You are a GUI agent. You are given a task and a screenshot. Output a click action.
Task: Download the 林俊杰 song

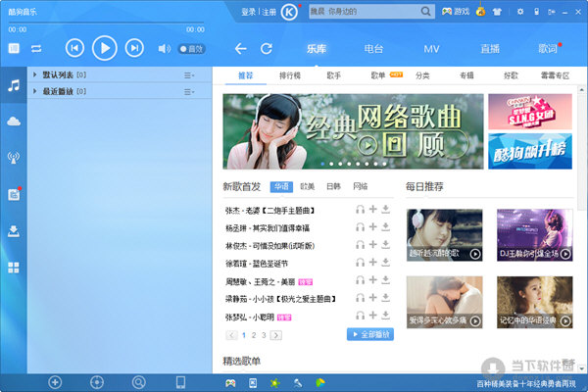(385, 245)
